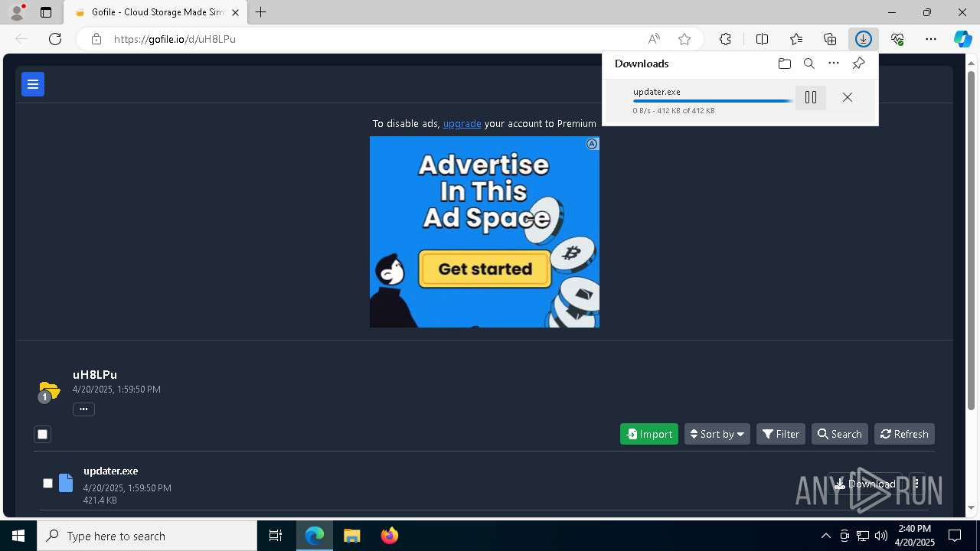Click the uH8LPu folder icon
Viewport: 980px width, 551px height.
click(48, 391)
